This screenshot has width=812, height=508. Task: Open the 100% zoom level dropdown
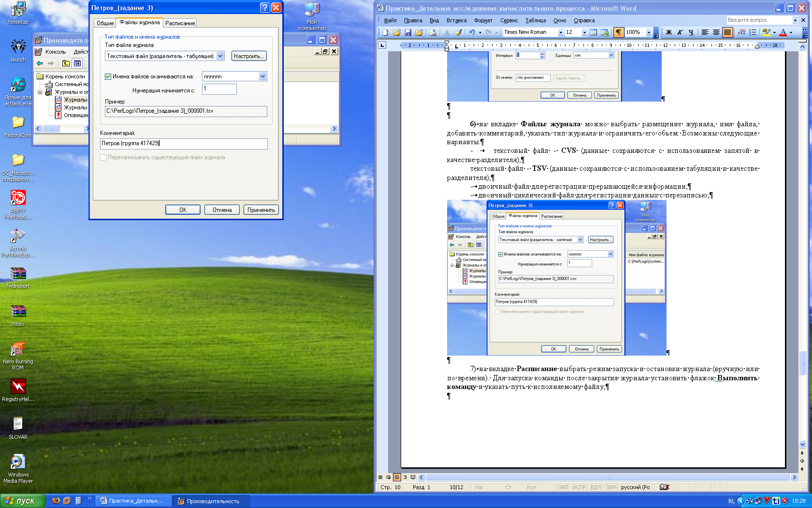[649, 32]
